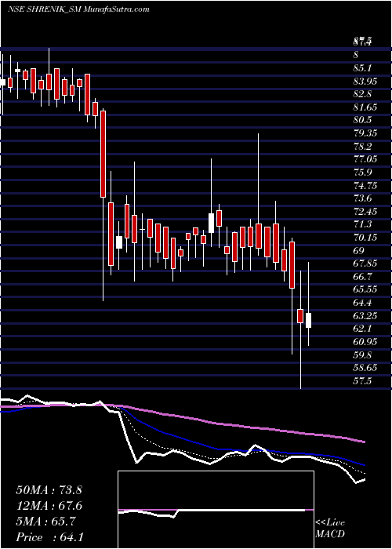
Task: Click the 57.5 price axis label
Action: [362, 381]
